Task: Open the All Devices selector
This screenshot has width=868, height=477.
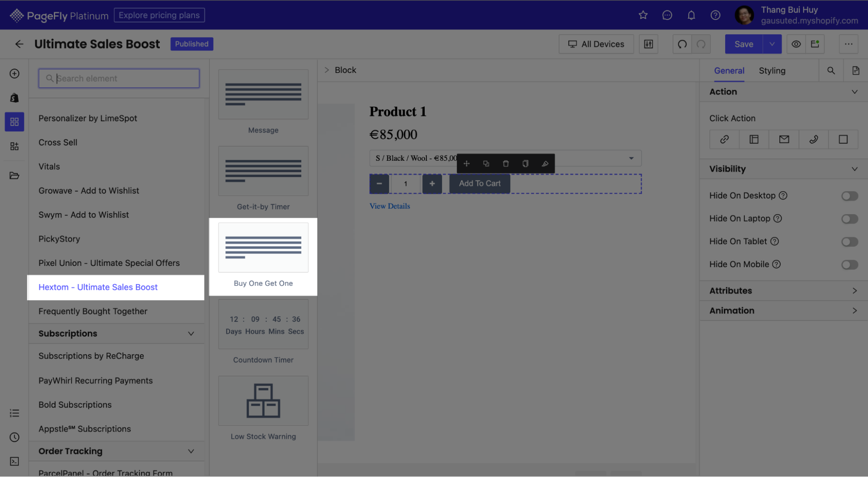Action: coord(596,44)
